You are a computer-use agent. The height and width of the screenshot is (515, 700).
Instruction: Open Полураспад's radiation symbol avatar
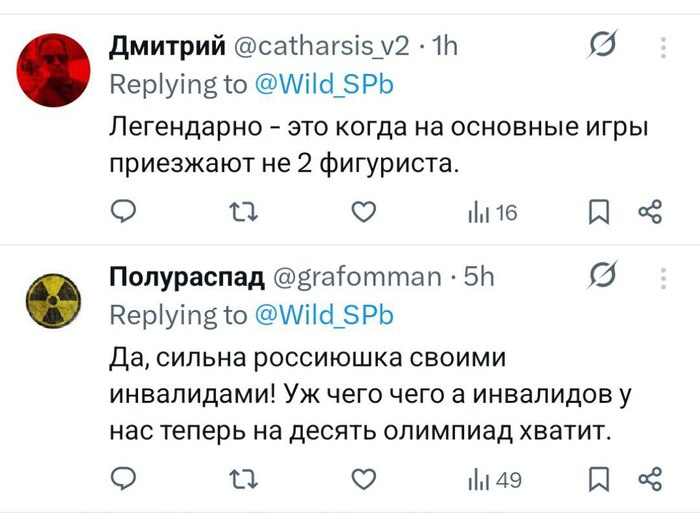point(52,299)
